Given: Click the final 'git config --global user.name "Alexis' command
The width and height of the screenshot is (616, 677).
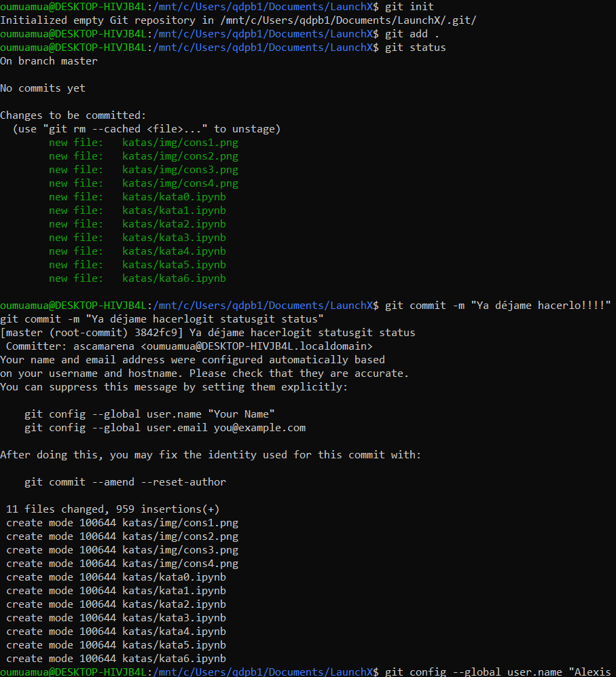Looking at the screenshot, I should (498, 672).
